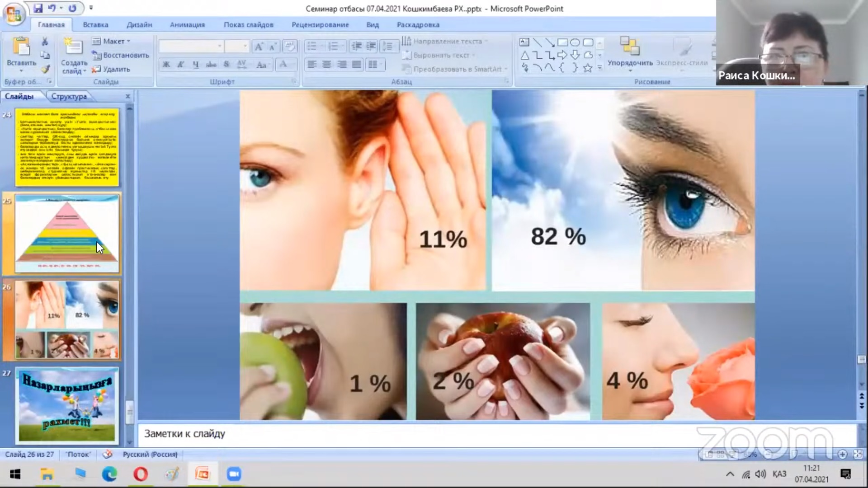
Task: Open the Макет layout dropdown
Action: pos(111,41)
